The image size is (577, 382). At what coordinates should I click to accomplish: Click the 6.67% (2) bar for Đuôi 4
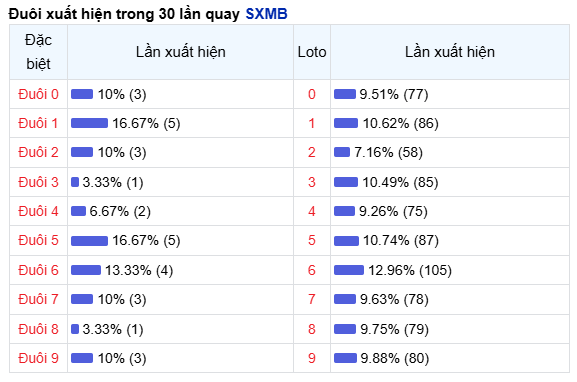click(78, 211)
